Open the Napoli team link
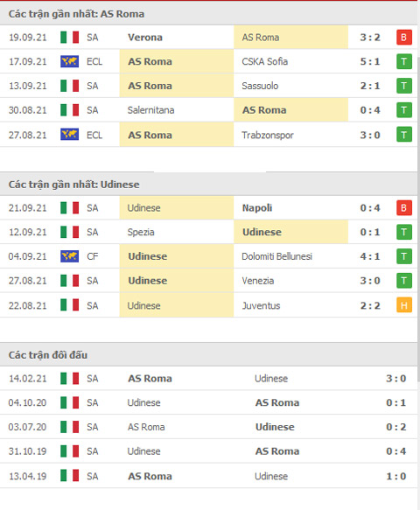Screen dimensions: 420x510 click(x=257, y=208)
